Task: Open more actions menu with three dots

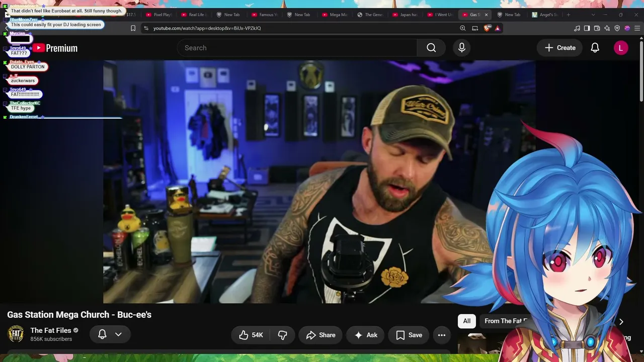Action: (442, 335)
